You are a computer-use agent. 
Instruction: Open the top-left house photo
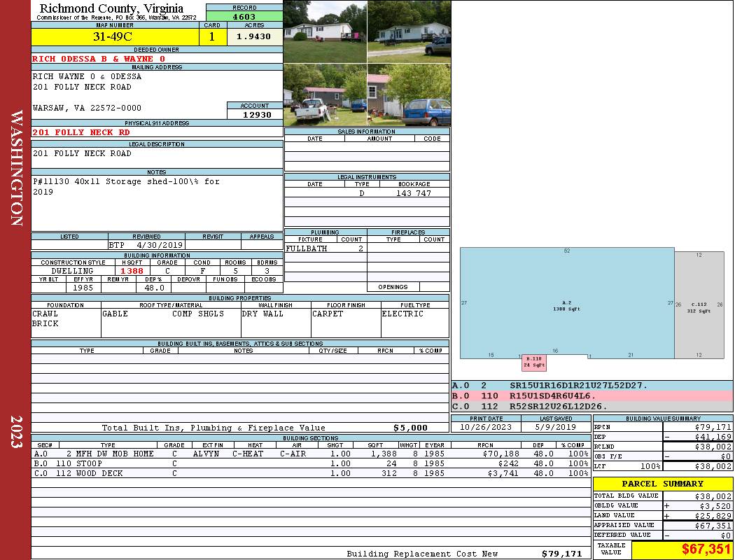325,31
